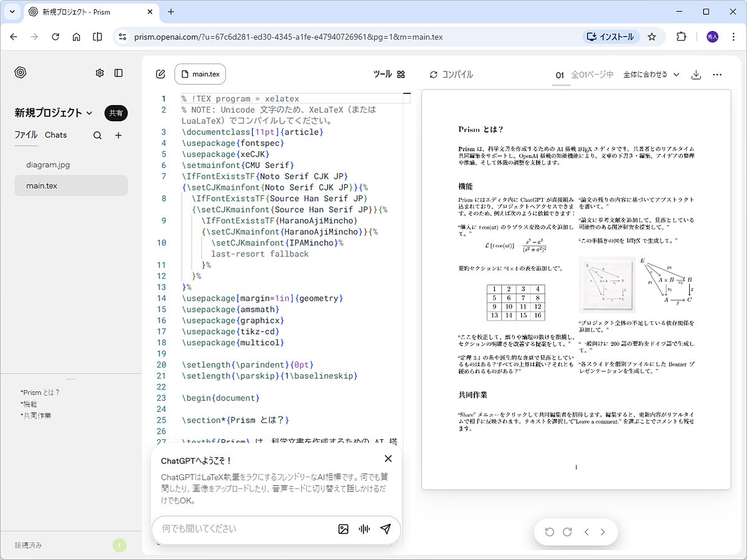The image size is (747, 560).
Task: Send the chat message arrow icon
Action: (385, 529)
